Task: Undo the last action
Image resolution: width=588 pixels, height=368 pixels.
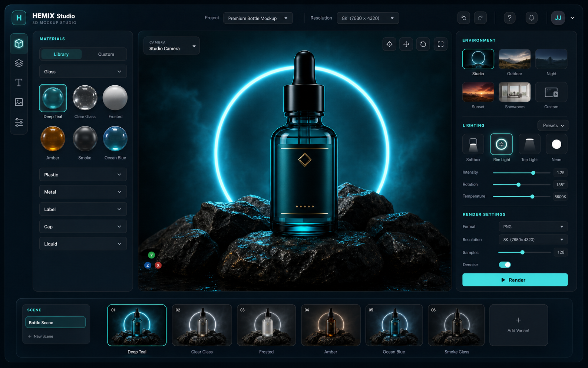Action: coord(464,18)
